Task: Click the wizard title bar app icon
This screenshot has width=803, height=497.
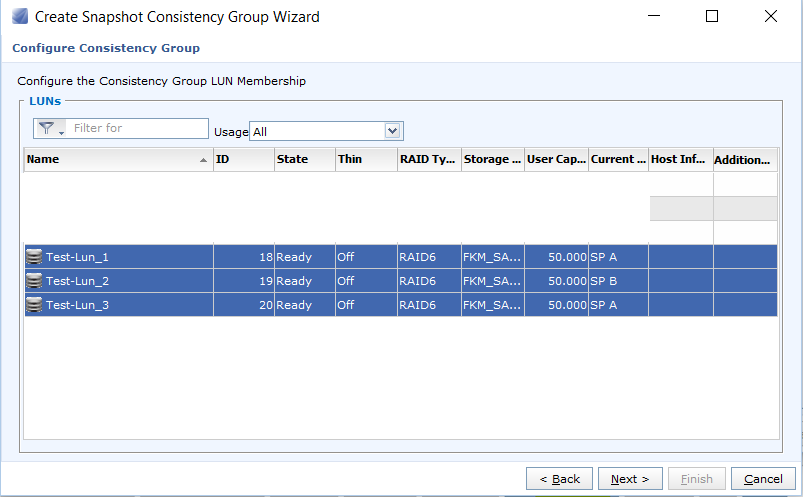Action: (20, 16)
